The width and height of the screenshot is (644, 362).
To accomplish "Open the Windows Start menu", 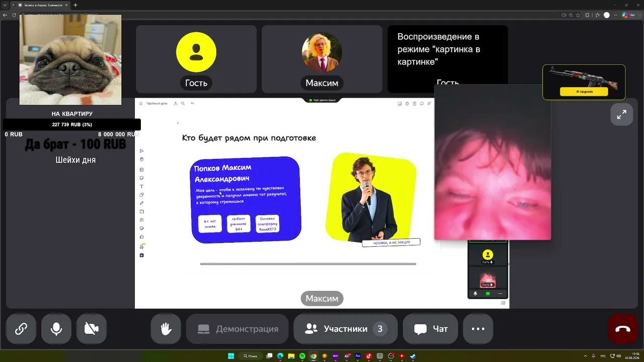I will click(231, 356).
